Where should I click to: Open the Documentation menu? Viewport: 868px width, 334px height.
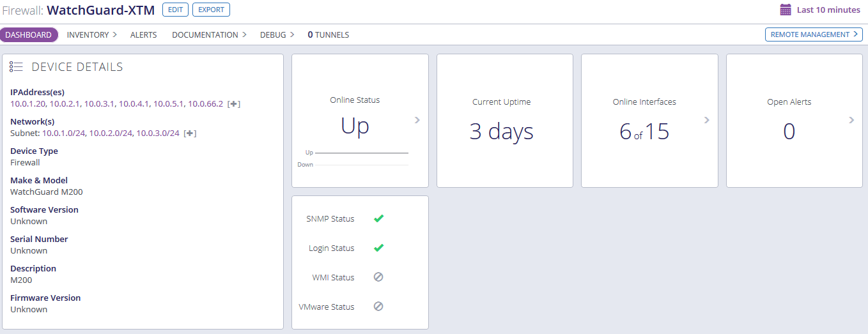click(x=209, y=35)
